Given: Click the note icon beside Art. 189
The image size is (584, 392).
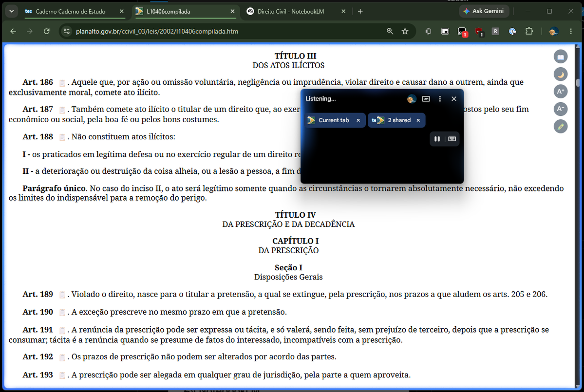Looking at the screenshot, I should click(62, 295).
